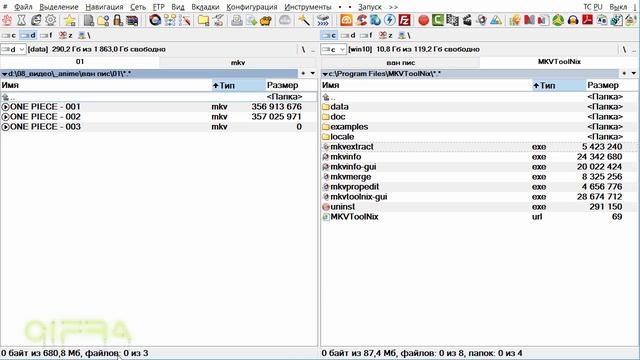Go to root in left panel
This screenshot has width=640, height=360.
tap(303, 49)
